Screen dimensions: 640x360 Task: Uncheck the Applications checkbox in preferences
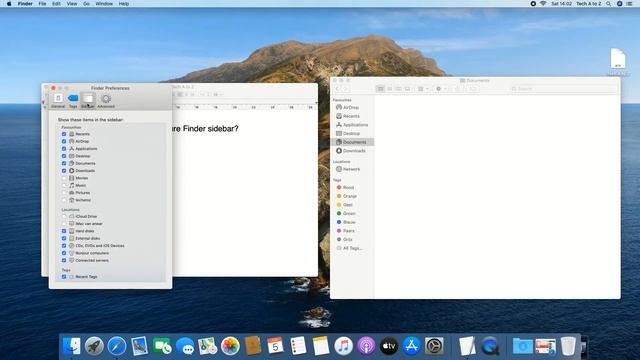click(x=64, y=149)
